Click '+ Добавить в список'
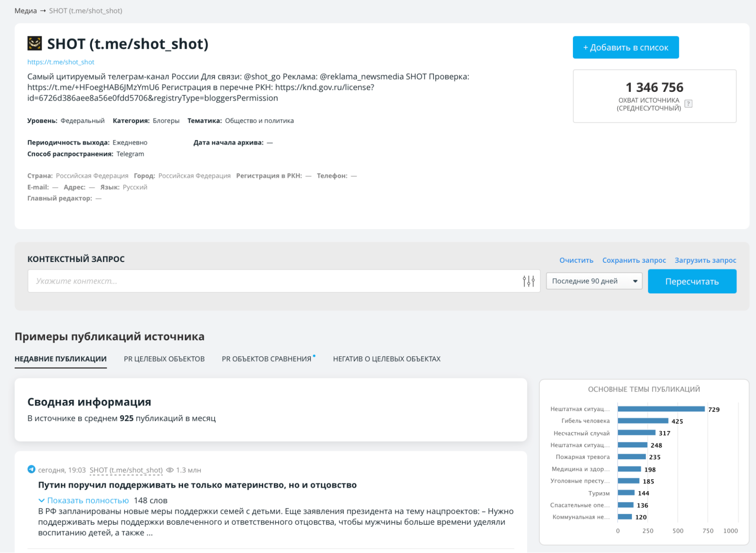This screenshot has height=553, width=756. tap(625, 47)
